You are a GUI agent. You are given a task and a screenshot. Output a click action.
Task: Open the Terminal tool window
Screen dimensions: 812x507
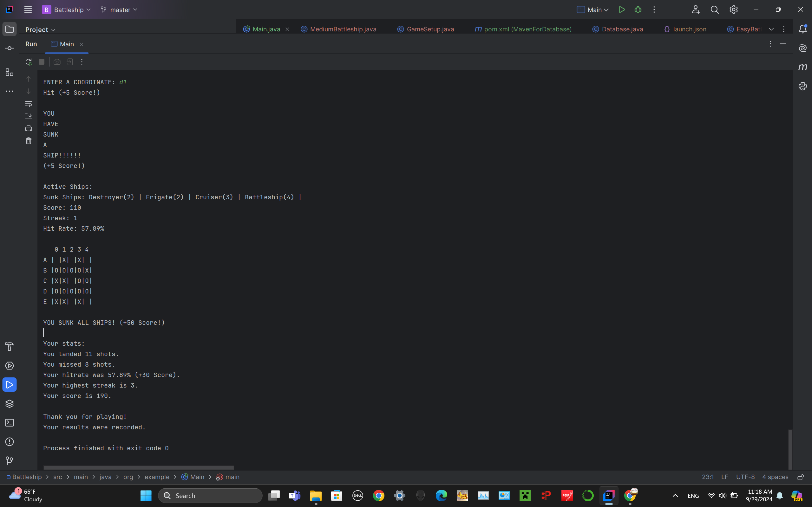pos(10,423)
